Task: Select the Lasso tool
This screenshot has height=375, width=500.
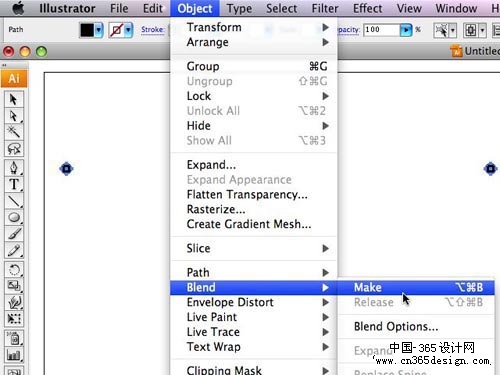Action: 14,148
